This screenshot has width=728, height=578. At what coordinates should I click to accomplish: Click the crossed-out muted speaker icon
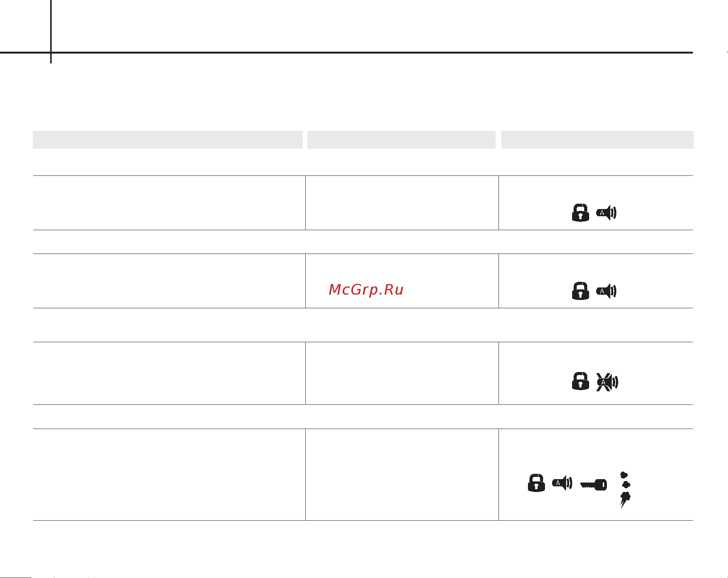tap(607, 382)
